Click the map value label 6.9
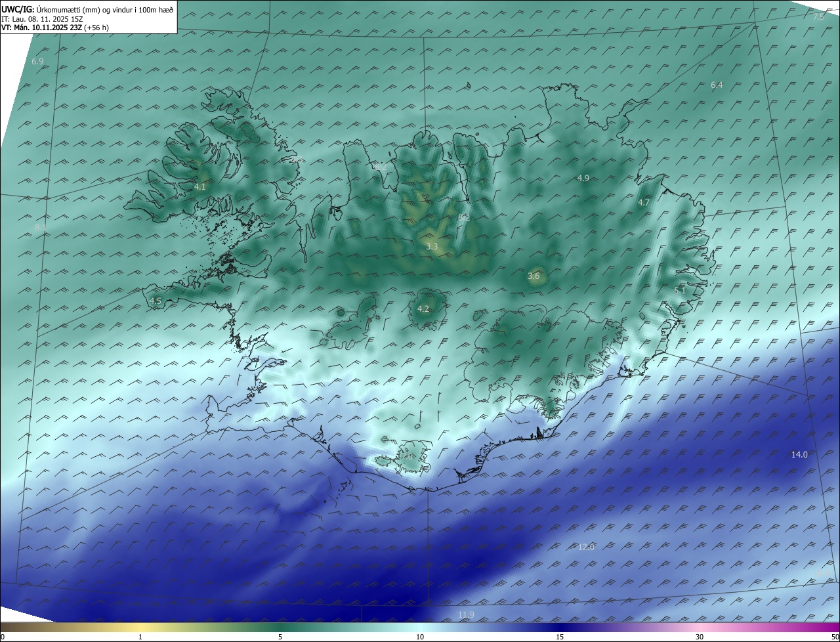 (x=37, y=62)
